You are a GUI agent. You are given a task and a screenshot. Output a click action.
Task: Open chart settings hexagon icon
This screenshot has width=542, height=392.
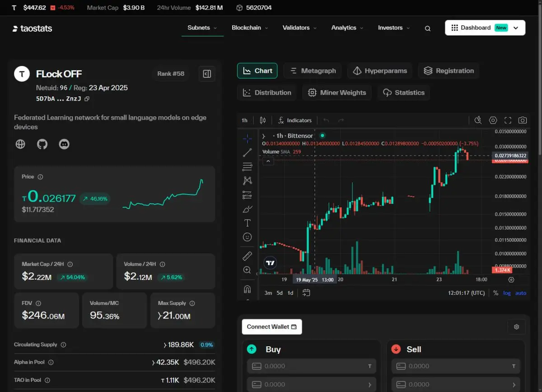coord(493,120)
